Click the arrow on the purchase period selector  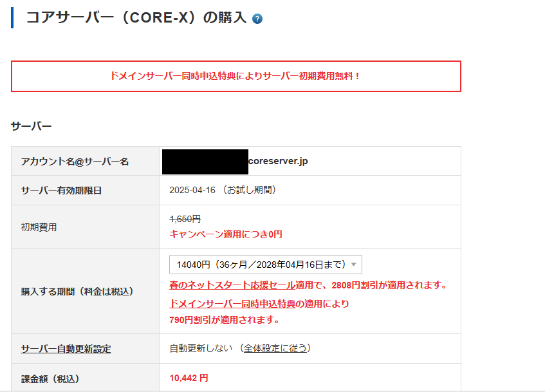353,265
